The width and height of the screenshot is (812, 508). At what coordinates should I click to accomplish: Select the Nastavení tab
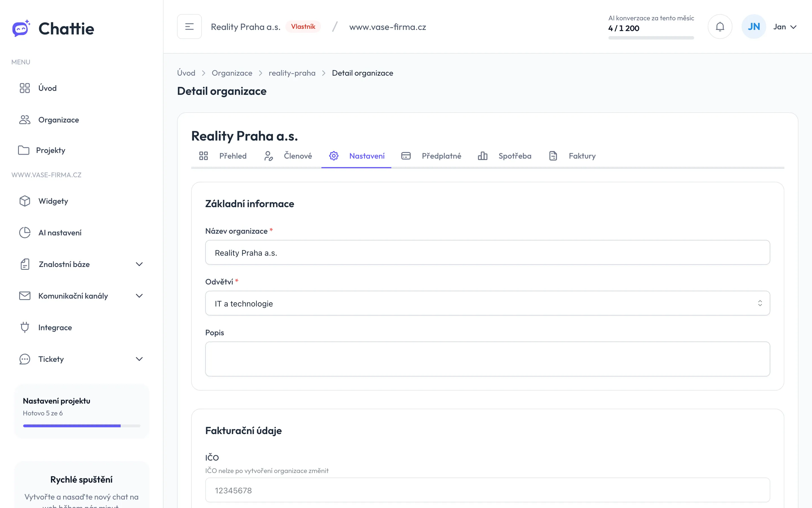point(356,156)
